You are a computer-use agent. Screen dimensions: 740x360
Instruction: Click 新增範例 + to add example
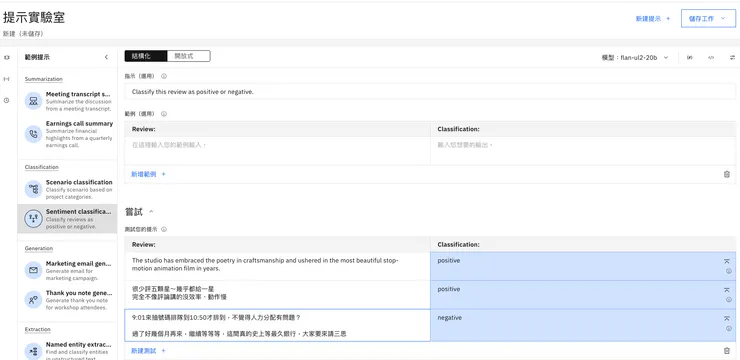pos(148,174)
